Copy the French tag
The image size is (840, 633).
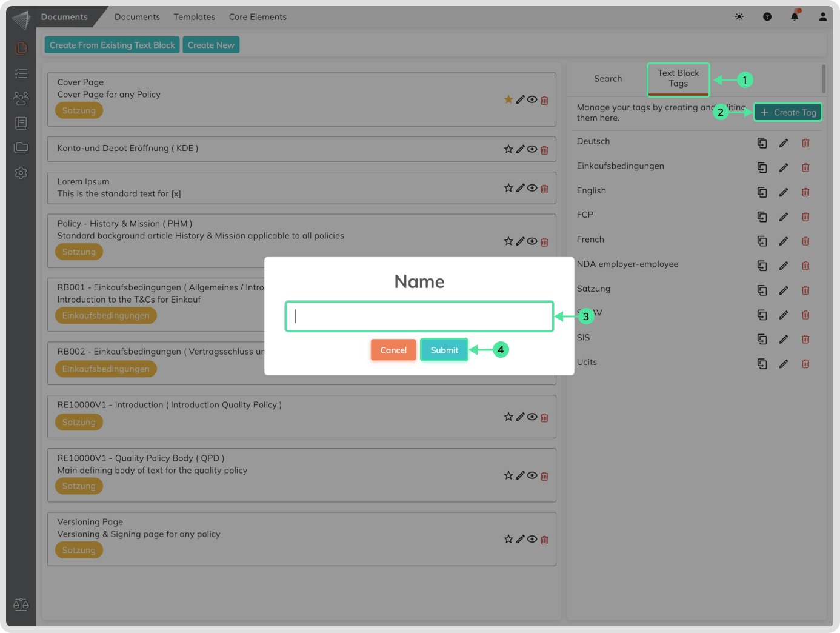pos(762,241)
